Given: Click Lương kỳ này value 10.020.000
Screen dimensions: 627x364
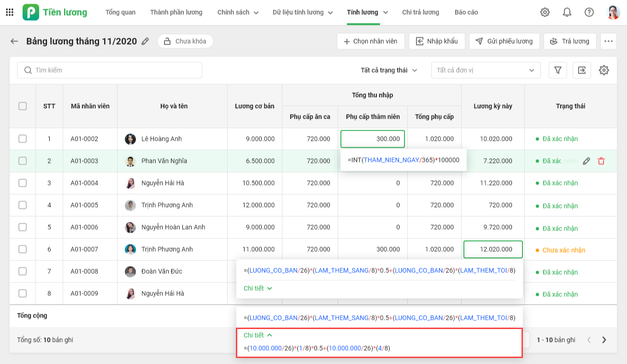Looking at the screenshot, I should coord(496,139).
